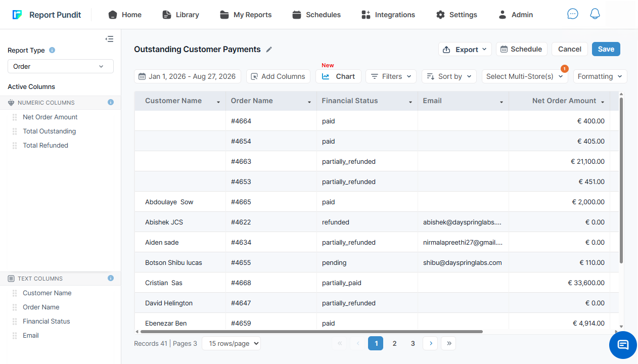Open Email column header menu arrow
Image resolution: width=638 pixels, height=364 pixels.
[502, 102]
